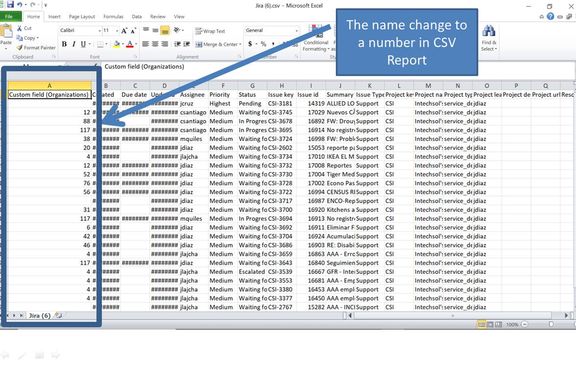Switch to the Insert tab
Viewport: 576px width, 365px height.
54,17
